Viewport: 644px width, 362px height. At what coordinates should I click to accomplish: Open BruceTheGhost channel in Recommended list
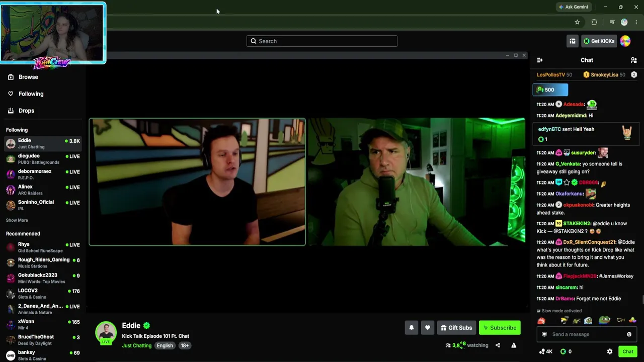coord(43,340)
